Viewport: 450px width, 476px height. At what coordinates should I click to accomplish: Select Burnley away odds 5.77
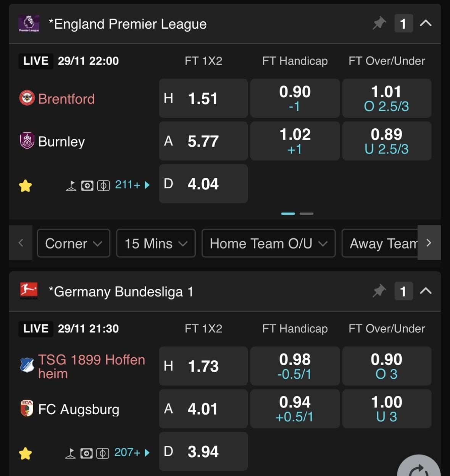tap(203, 141)
